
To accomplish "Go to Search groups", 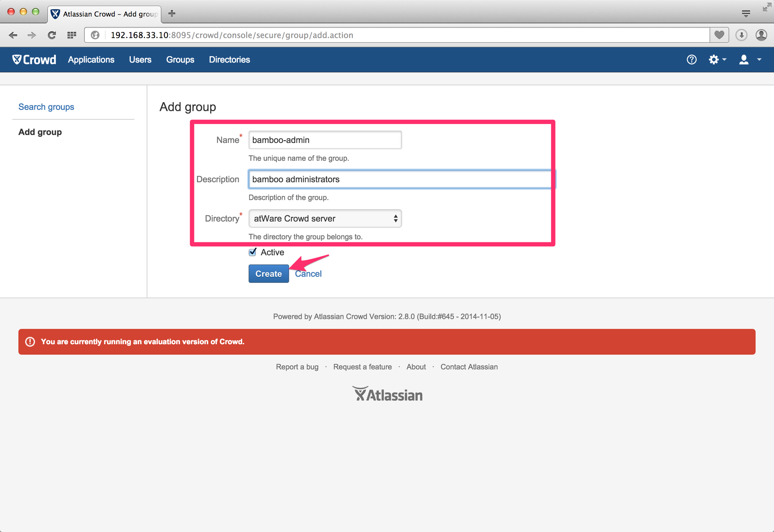I will [x=46, y=107].
